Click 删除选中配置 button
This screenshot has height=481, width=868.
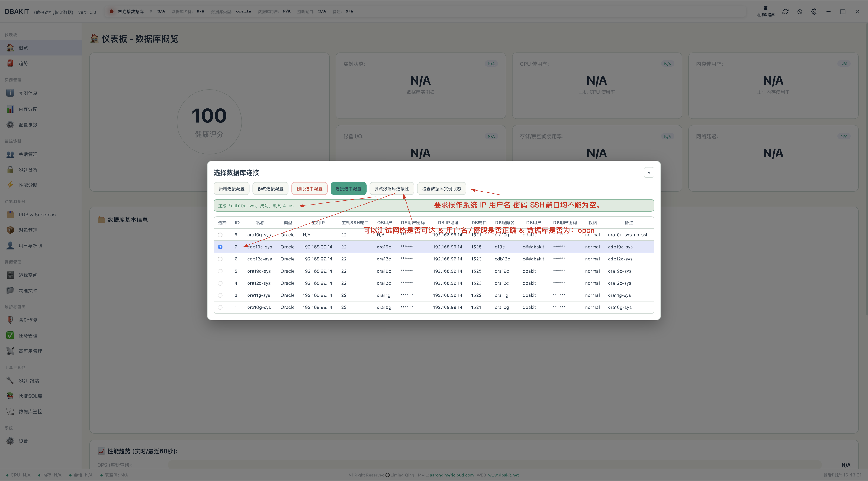(309, 189)
